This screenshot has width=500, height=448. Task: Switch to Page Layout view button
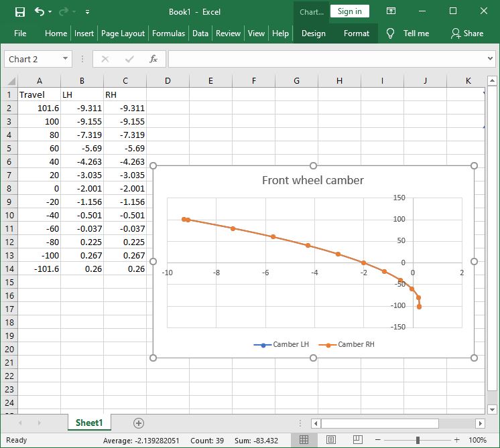[330, 440]
